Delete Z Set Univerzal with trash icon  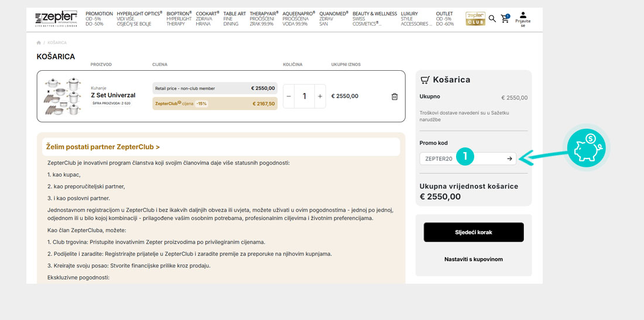pos(395,97)
